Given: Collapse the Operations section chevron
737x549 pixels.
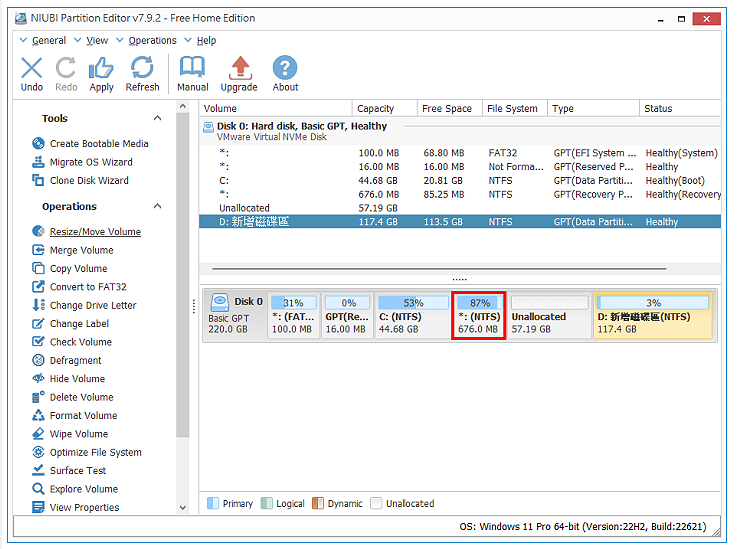Looking at the screenshot, I should click(x=157, y=206).
